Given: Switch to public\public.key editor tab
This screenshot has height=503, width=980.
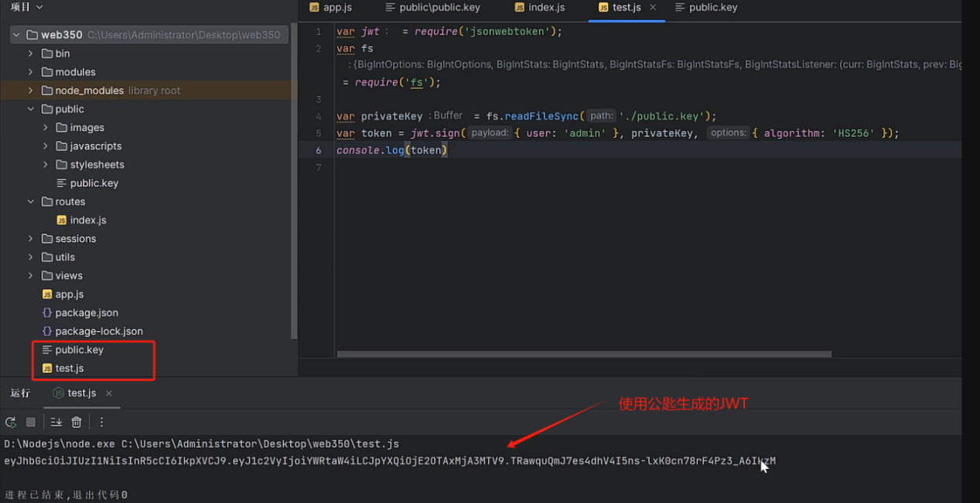Looking at the screenshot, I should click(x=432, y=7).
